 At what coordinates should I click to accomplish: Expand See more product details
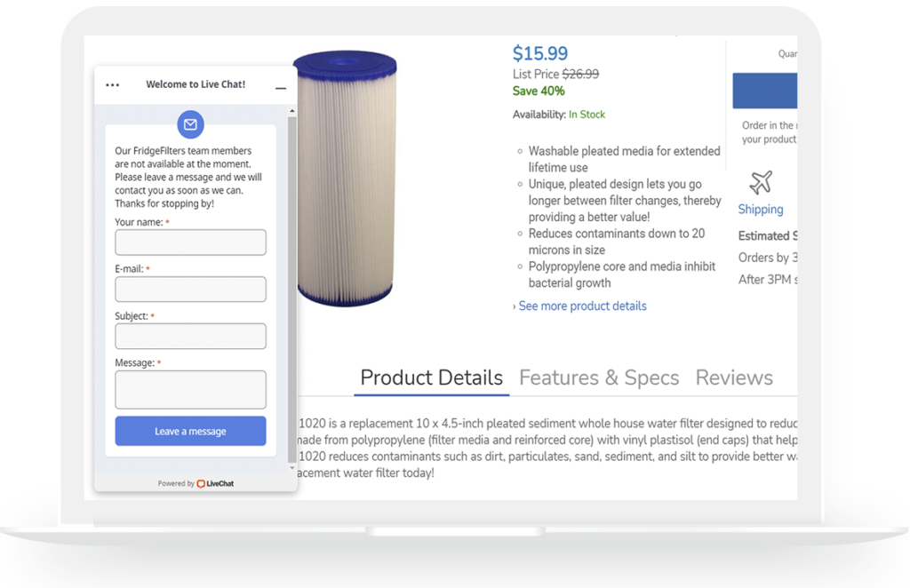pos(582,306)
